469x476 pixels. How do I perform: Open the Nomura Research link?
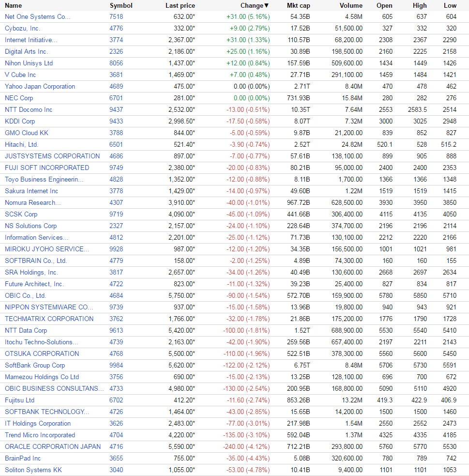pos(32,202)
